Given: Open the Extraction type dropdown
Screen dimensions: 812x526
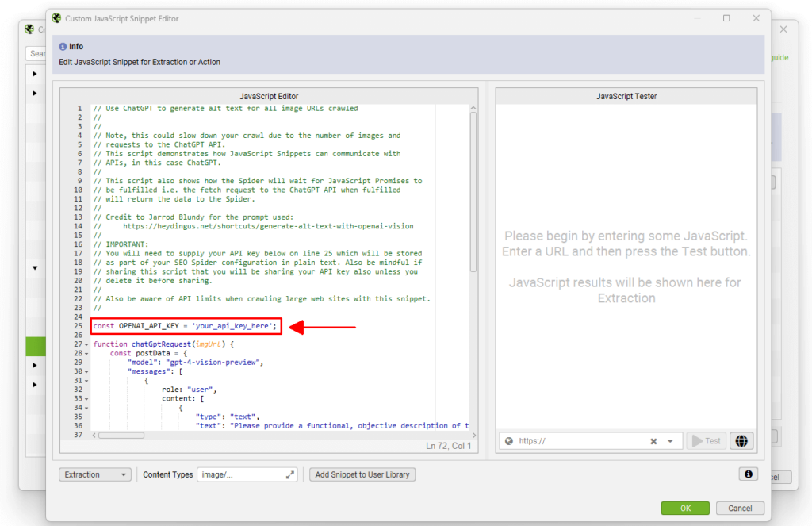Looking at the screenshot, I should [x=95, y=474].
